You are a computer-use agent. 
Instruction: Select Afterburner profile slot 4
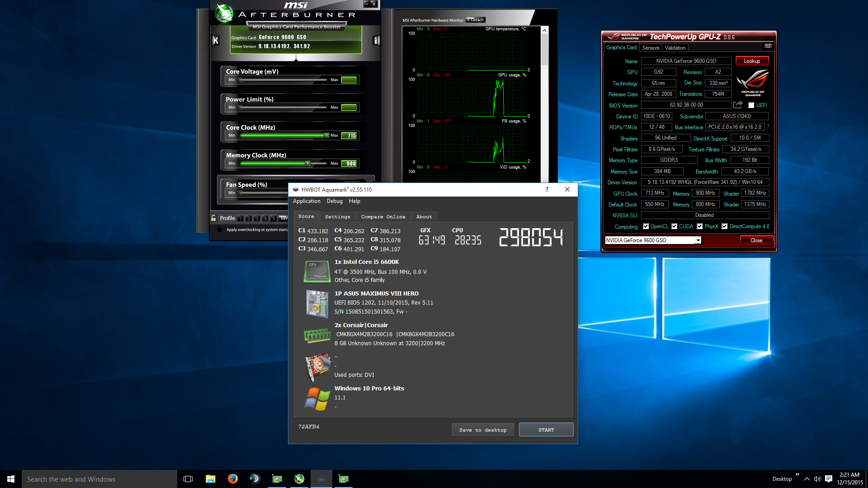(x=265, y=218)
